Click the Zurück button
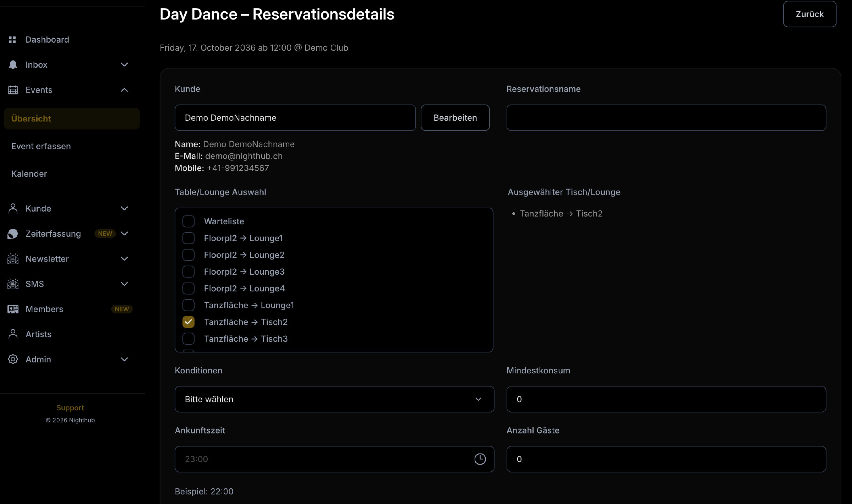 point(809,14)
